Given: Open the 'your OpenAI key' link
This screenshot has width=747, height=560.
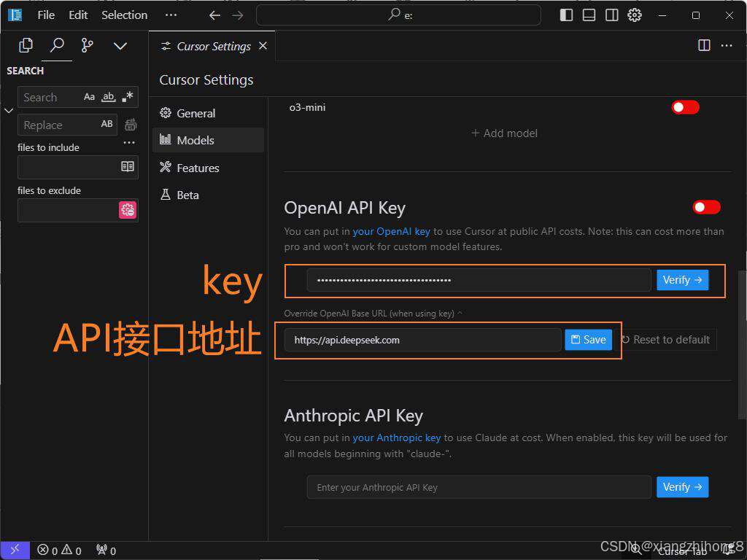Looking at the screenshot, I should (x=391, y=231).
